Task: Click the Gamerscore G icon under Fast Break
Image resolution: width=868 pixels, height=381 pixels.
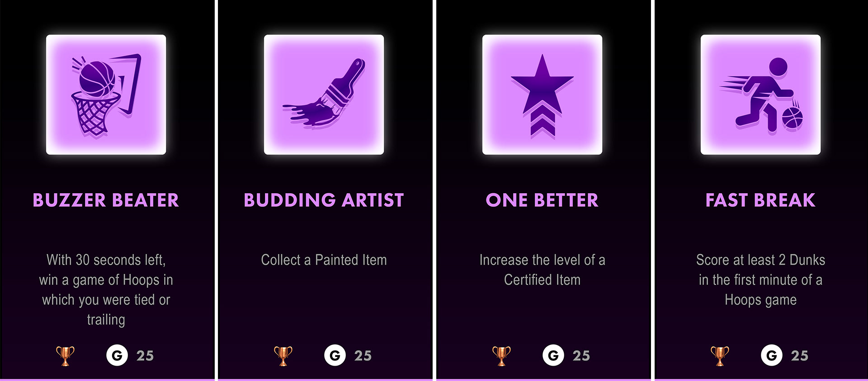Action: 772,355
